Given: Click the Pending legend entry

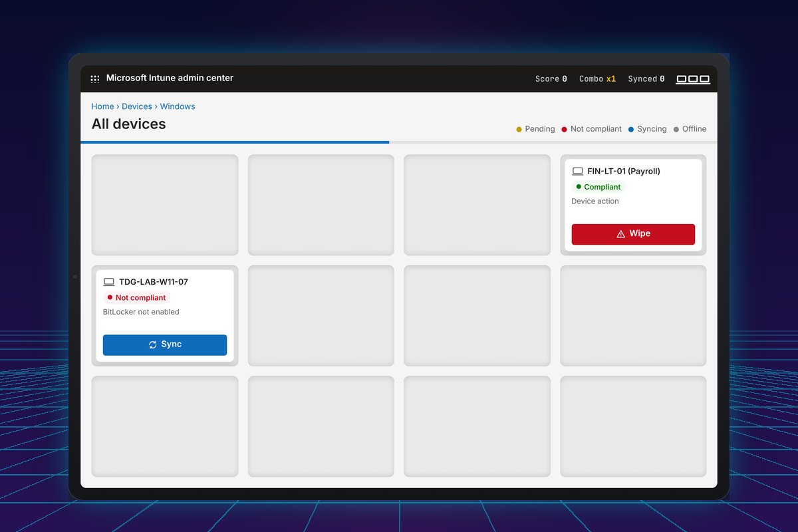Looking at the screenshot, I should tap(535, 129).
